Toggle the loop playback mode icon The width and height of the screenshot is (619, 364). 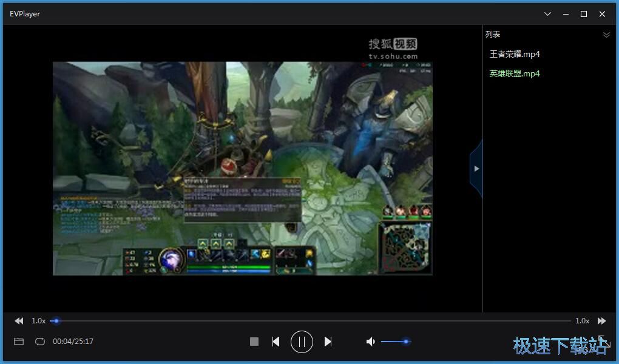click(x=40, y=342)
